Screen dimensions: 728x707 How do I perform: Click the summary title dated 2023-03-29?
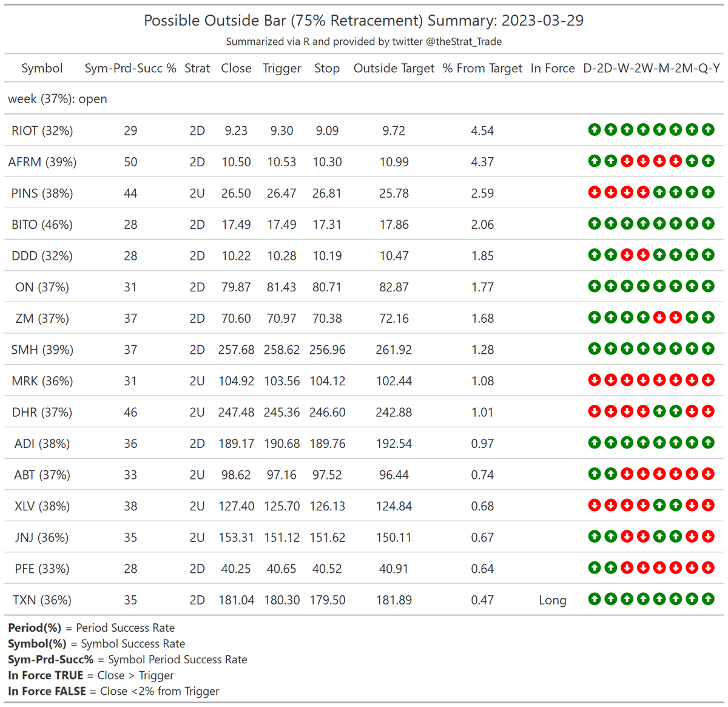pyautogui.click(x=364, y=21)
